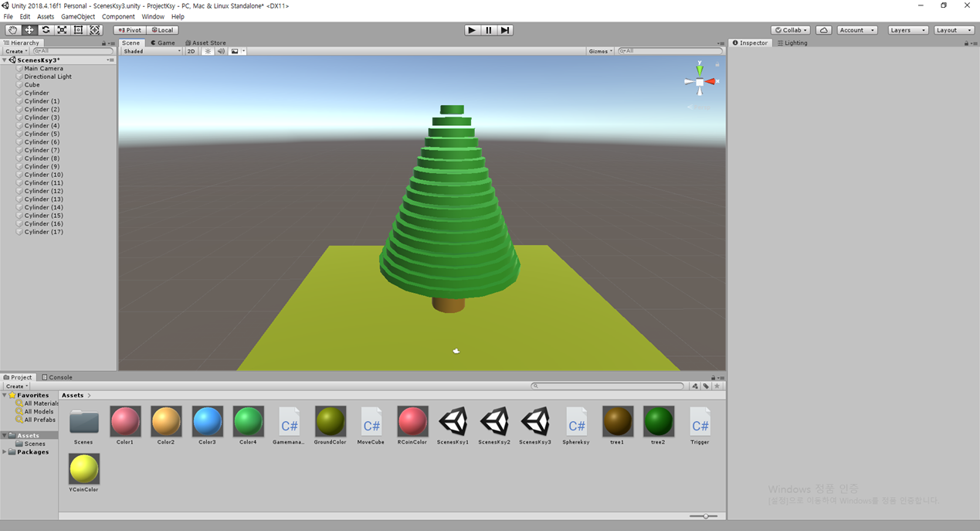This screenshot has width=980, height=531.
Task: Toggle Local/Global handle rotation
Action: [162, 30]
